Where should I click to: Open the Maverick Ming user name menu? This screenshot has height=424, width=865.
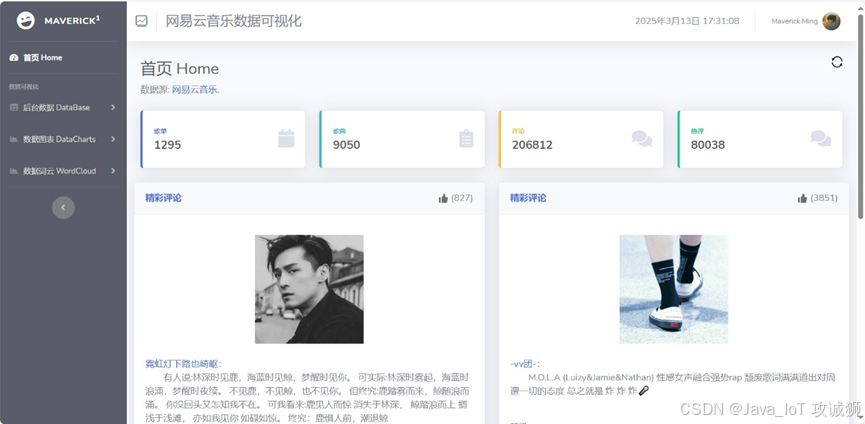794,22
